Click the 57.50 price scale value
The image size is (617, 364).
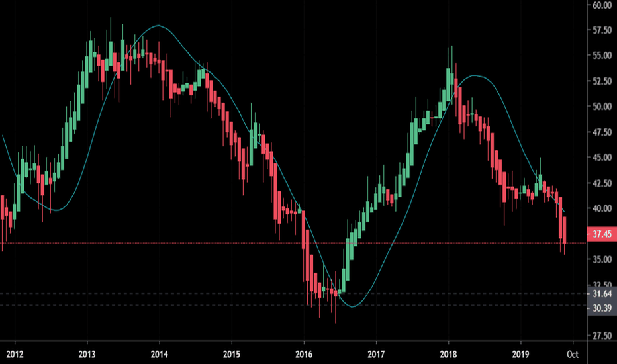[602, 30]
